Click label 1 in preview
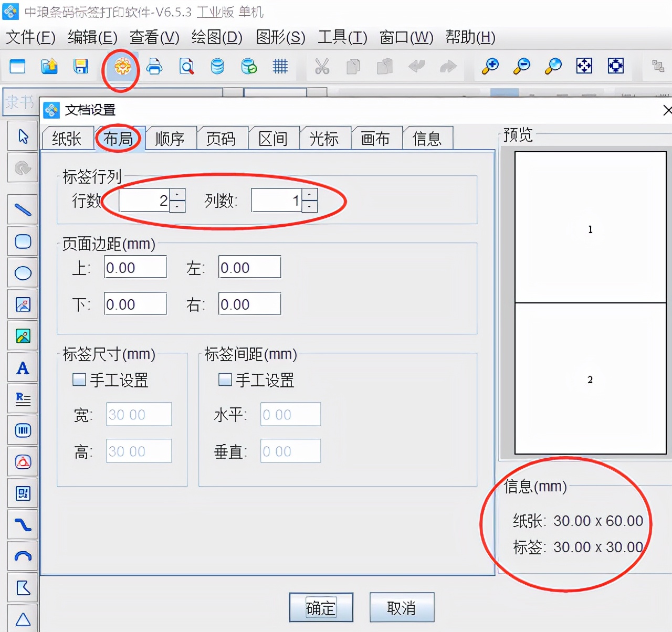Screen dimensions: 672x632 [x=590, y=228]
